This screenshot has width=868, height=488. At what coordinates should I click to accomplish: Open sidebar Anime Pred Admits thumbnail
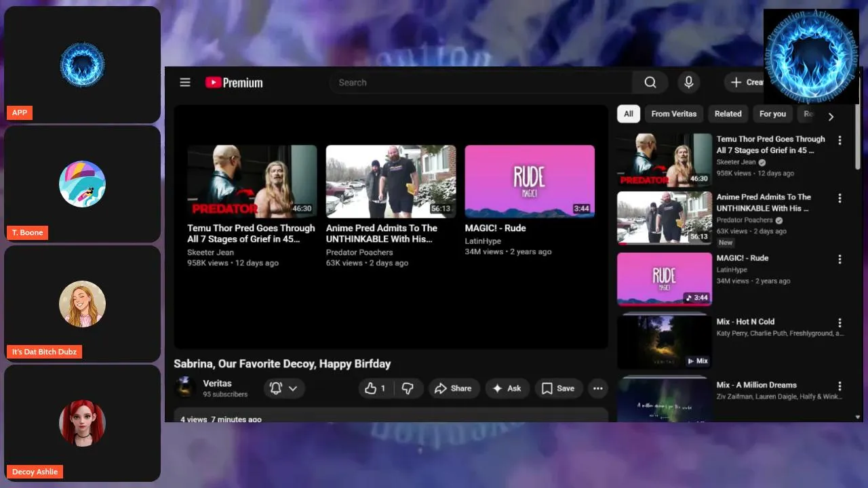coord(665,218)
